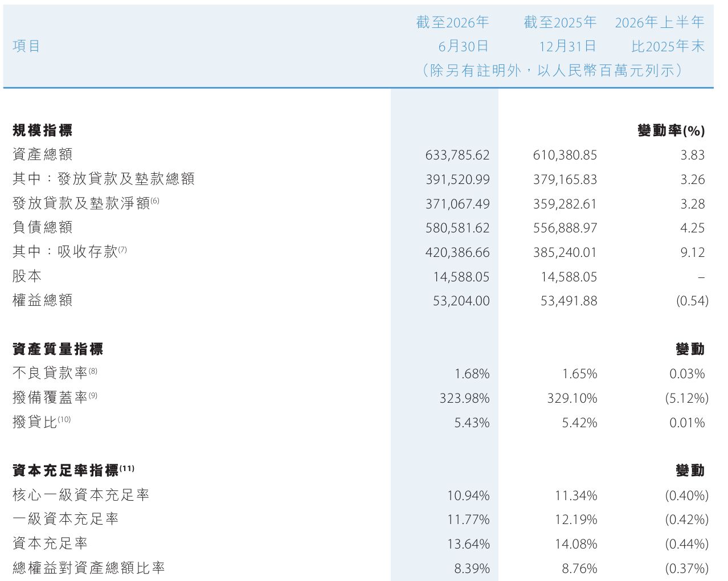Select the 截至2025年12月31日 column header
728x581 pixels.
pyautogui.click(x=560, y=34)
